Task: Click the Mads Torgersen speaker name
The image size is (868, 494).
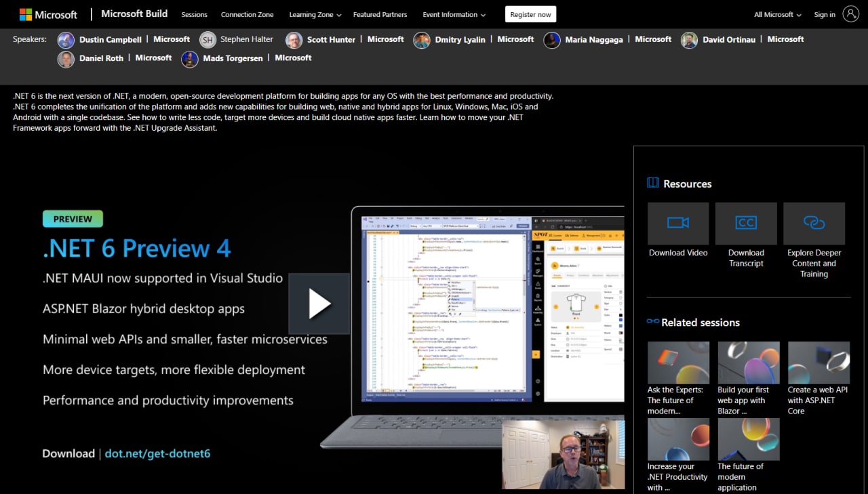Action: point(233,59)
